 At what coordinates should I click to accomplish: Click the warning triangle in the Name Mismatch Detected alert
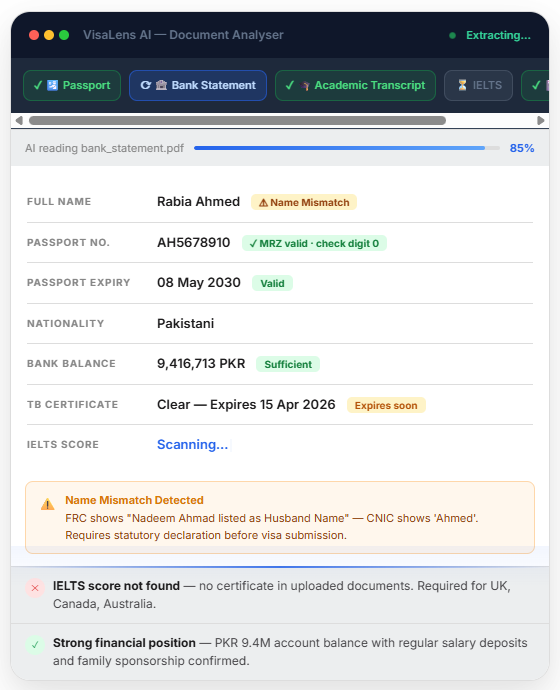[48, 504]
